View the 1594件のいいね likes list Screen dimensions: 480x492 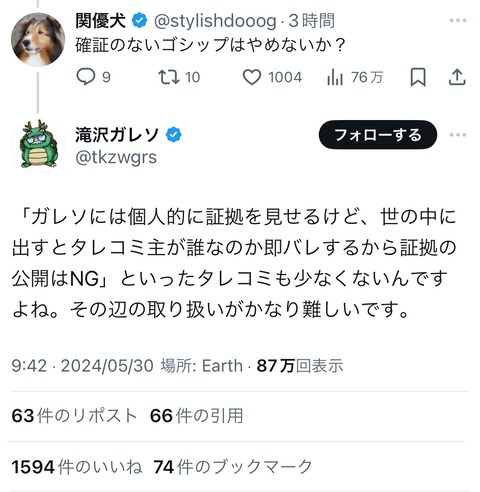pos(77,467)
